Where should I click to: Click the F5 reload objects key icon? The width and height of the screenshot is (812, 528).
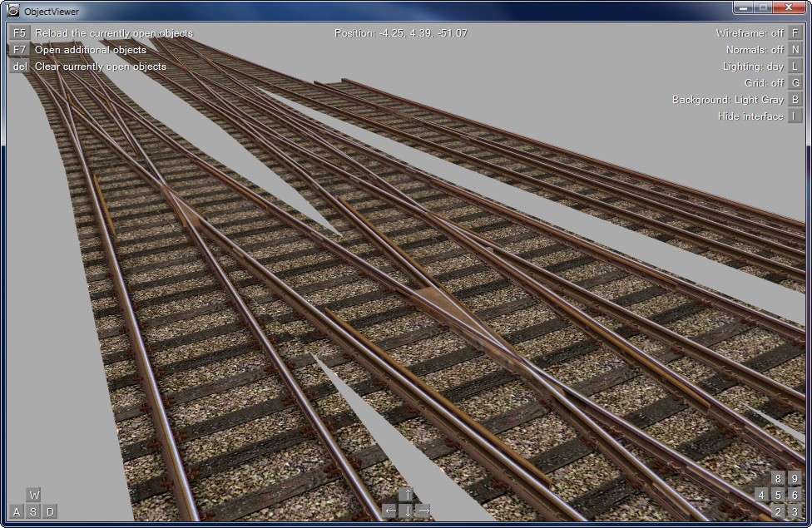[x=20, y=33]
